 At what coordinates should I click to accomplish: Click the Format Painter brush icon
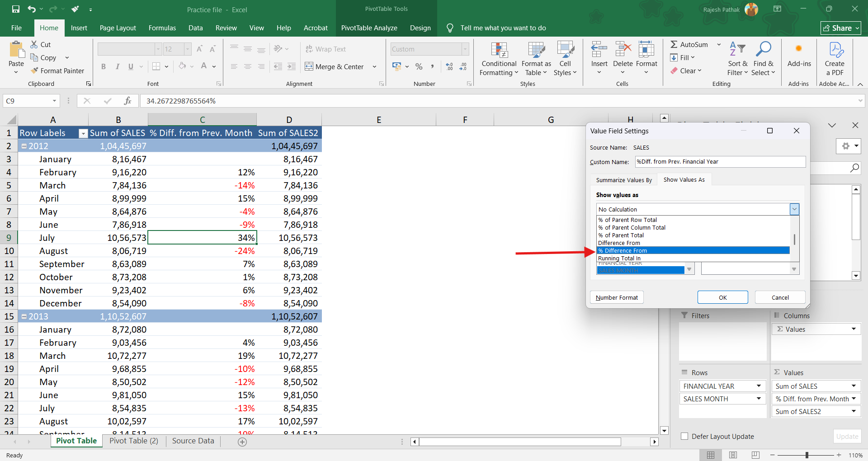(x=34, y=71)
